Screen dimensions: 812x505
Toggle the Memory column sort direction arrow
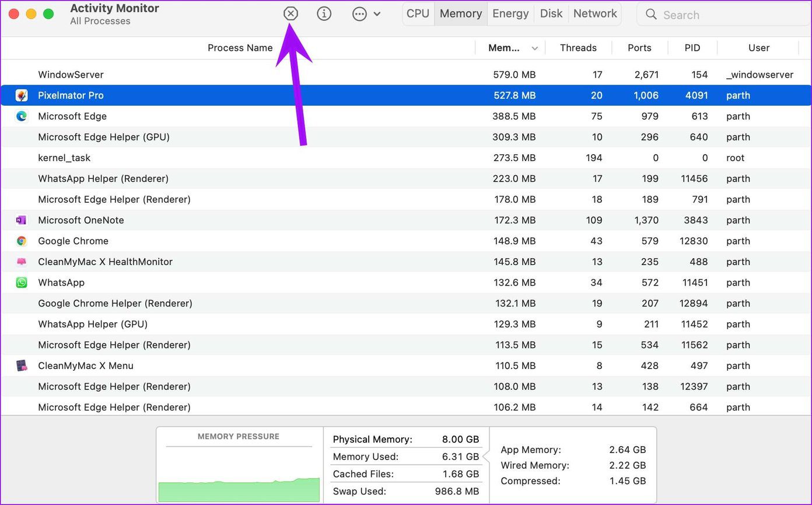coord(534,48)
